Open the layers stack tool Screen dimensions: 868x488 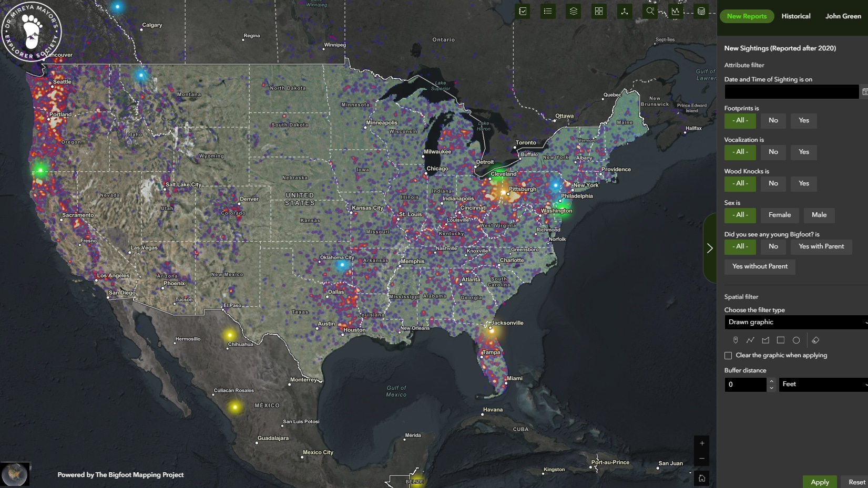(573, 11)
